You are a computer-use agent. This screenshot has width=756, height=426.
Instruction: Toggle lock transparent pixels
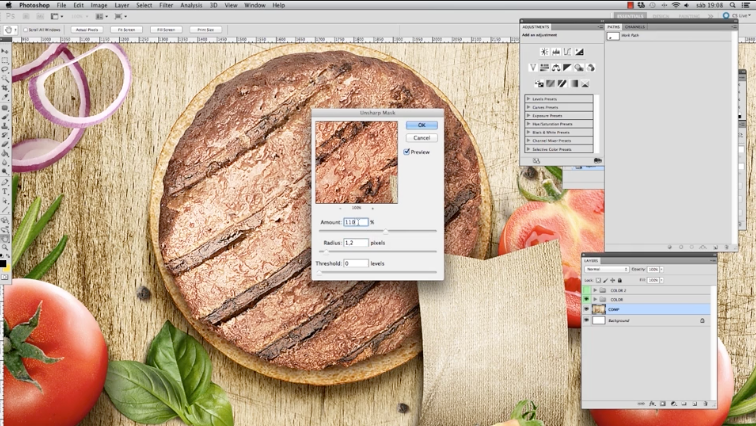[598, 280]
